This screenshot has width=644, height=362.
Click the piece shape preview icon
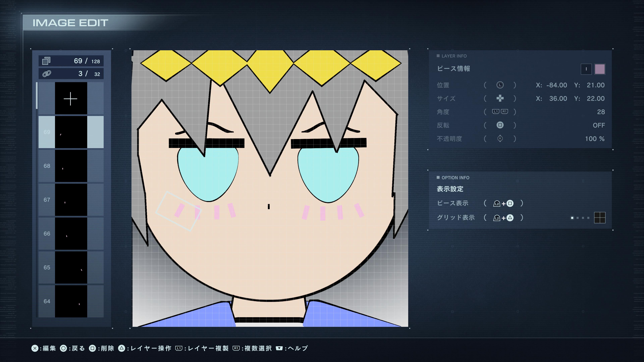click(586, 69)
